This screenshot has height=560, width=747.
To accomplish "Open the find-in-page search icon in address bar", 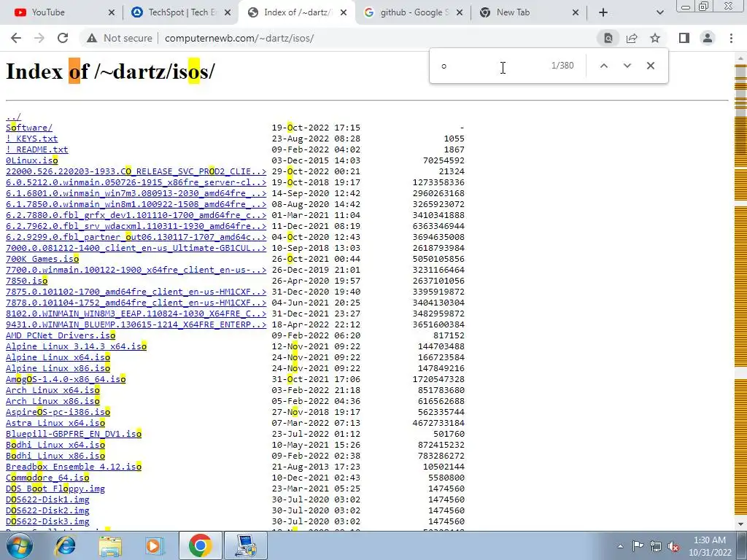I will 608,38.
